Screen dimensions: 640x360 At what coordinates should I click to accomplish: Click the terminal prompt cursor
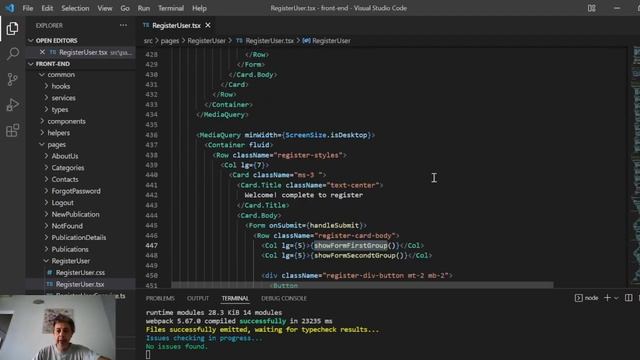pos(148,354)
